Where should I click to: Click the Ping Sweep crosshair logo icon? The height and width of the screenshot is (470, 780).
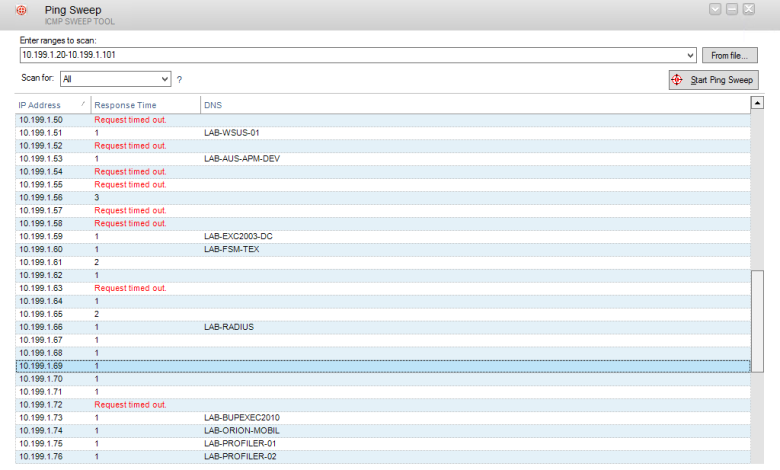pos(21,11)
